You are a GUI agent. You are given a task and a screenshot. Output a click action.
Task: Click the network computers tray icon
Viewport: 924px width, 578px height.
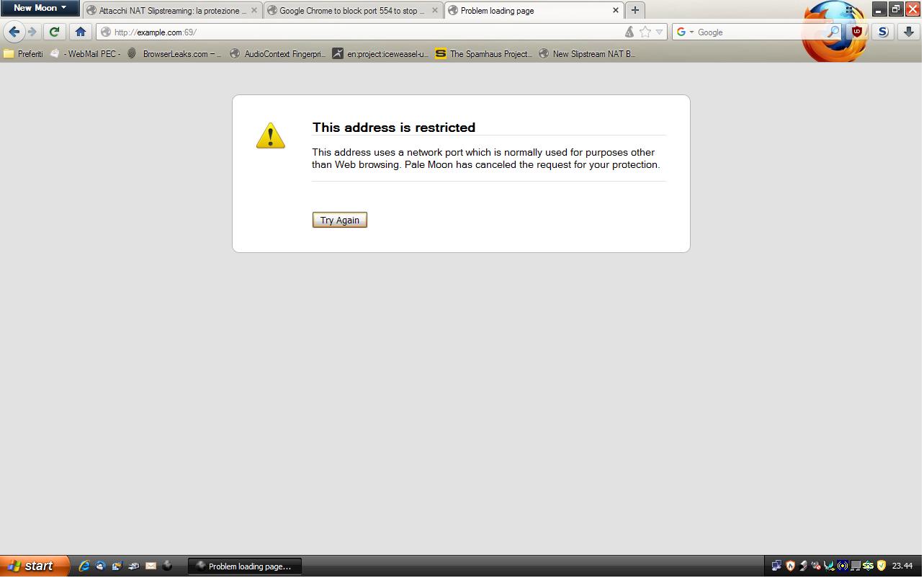click(x=776, y=566)
